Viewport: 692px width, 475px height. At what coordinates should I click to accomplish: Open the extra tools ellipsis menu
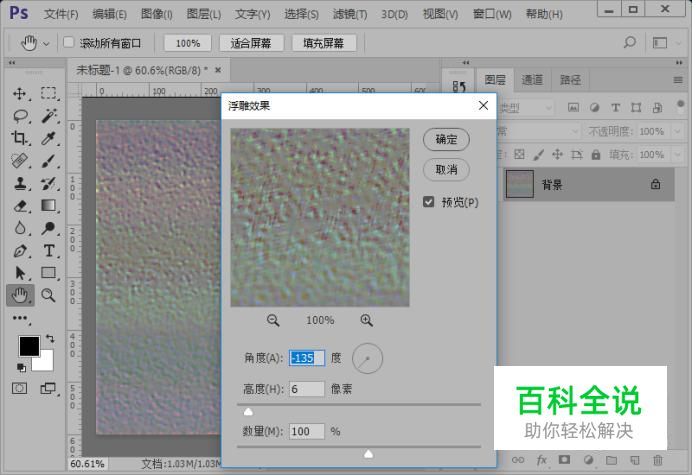(20, 318)
